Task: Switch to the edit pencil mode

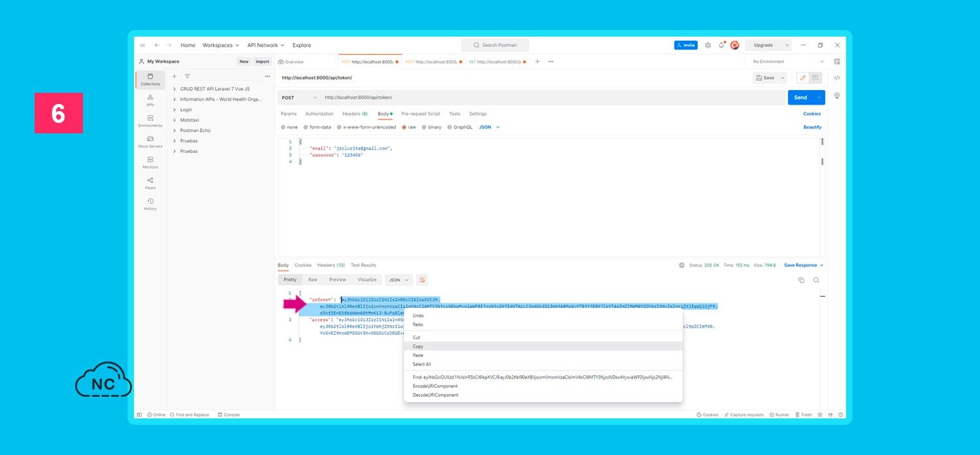Action: click(x=803, y=78)
